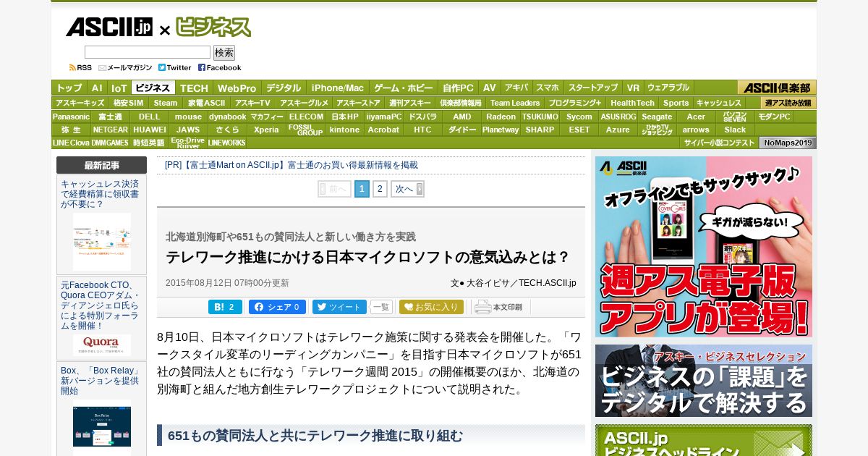Open the Steam sub-menu link
The height and width of the screenshot is (456, 868).
[x=166, y=103]
